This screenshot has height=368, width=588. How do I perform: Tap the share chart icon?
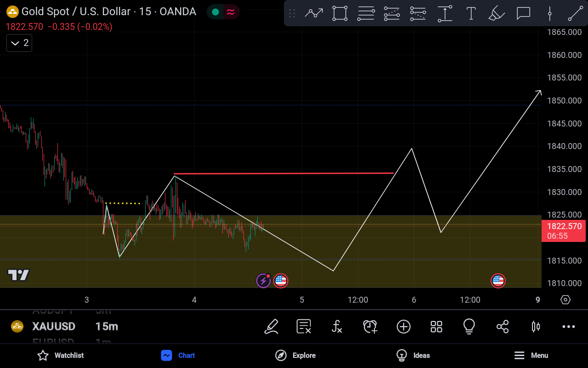coord(503,327)
